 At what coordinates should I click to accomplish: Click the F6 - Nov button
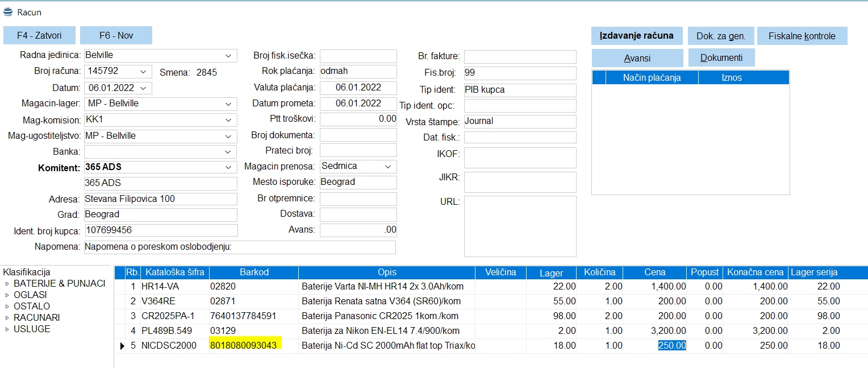116,35
